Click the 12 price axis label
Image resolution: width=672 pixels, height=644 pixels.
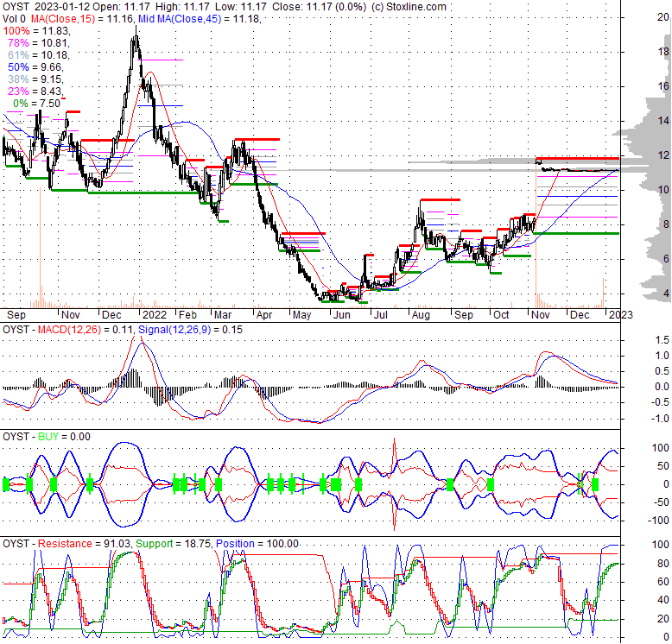pyautogui.click(x=663, y=155)
